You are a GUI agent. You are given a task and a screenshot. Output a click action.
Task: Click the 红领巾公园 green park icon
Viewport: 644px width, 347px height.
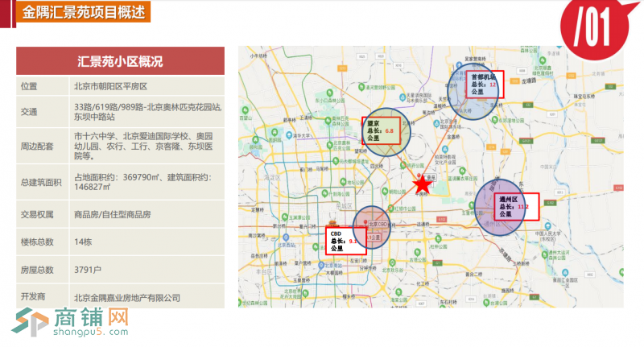[x=390, y=209]
